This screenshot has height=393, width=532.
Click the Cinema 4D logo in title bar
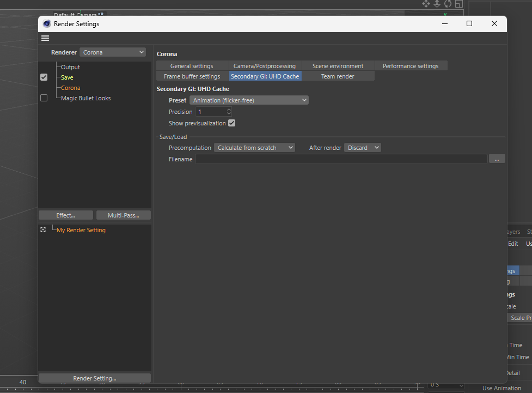tap(47, 24)
